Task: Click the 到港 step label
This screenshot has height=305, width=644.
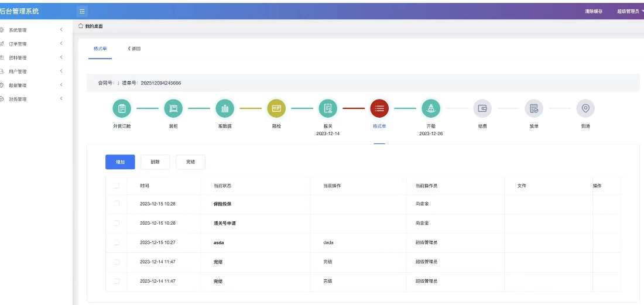Action: [x=585, y=126]
